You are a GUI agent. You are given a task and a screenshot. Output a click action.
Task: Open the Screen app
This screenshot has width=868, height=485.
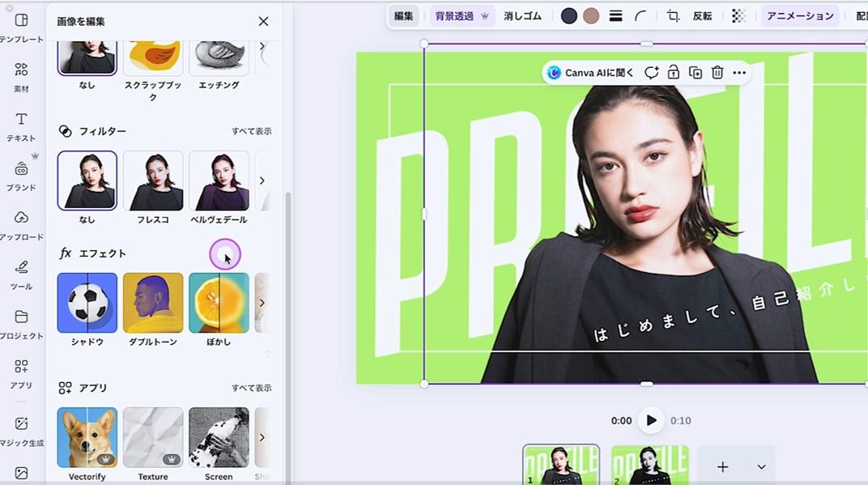pos(219,437)
